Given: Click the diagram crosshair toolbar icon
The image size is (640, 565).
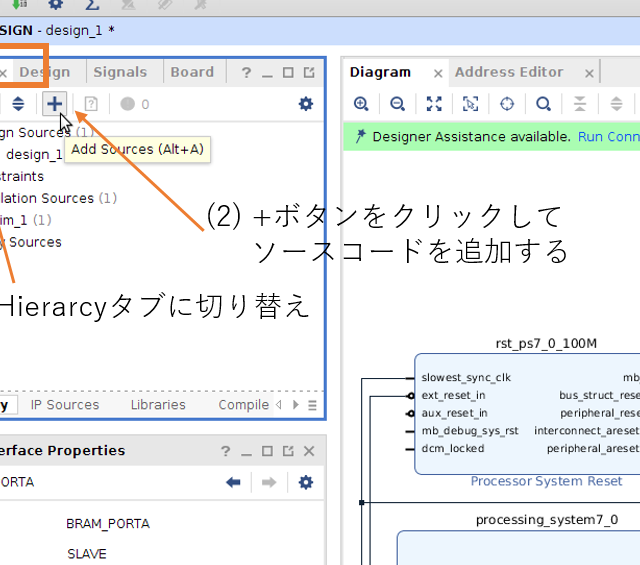Looking at the screenshot, I should (507, 104).
